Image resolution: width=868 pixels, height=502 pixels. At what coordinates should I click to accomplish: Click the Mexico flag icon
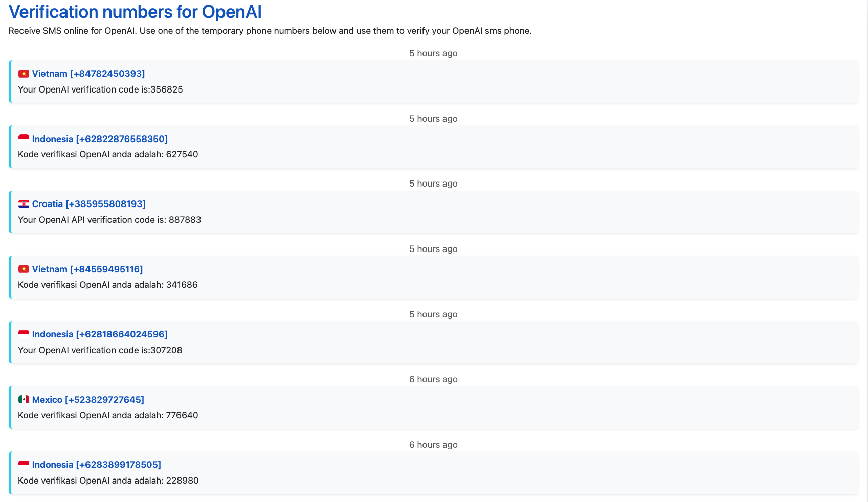(24, 399)
